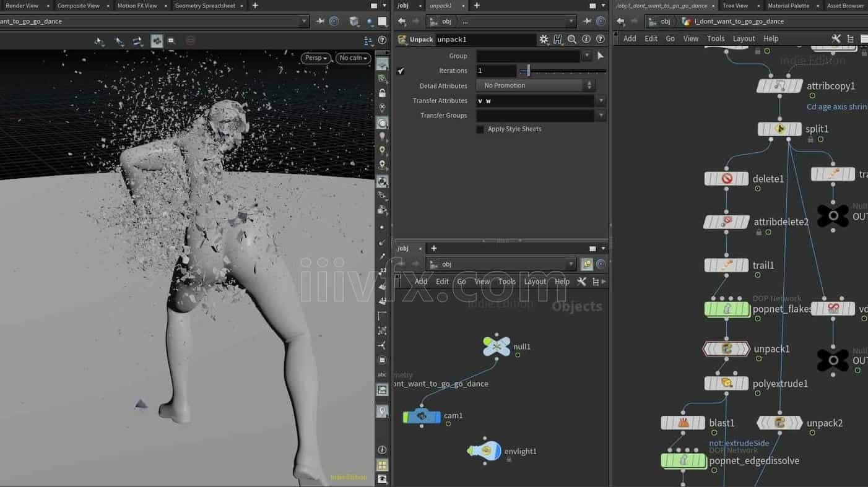Screen dimensions: 868x487
Task: Switch to the Composite View tab
Action: point(79,6)
